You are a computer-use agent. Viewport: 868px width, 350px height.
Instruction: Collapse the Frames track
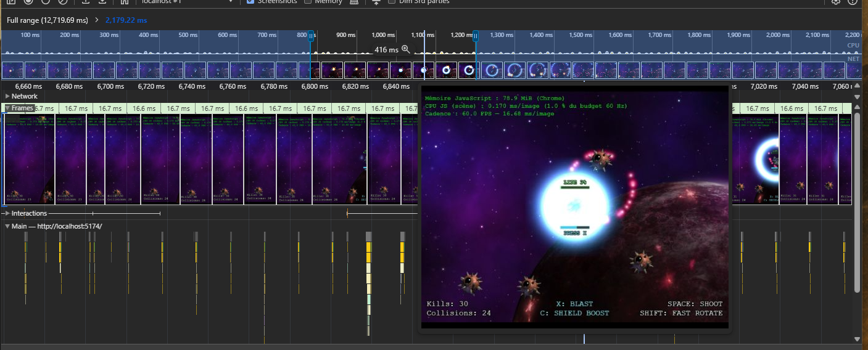[x=7, y=108]
